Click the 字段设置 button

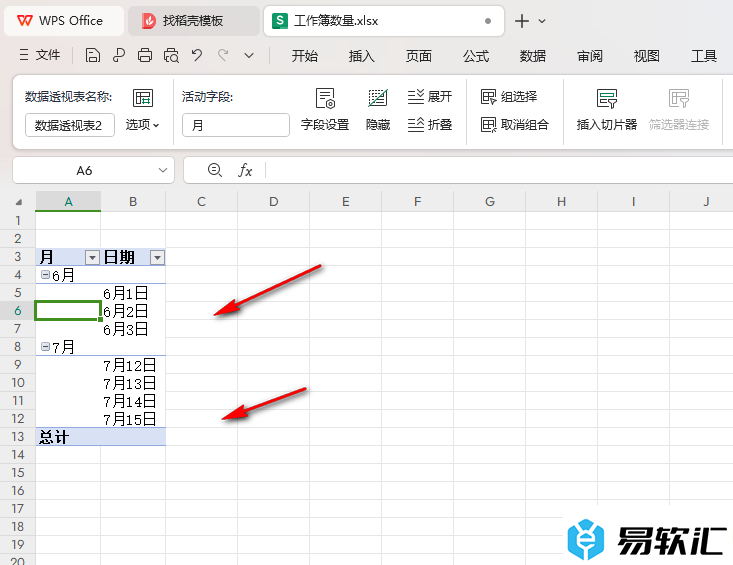(x=325, y=111)
